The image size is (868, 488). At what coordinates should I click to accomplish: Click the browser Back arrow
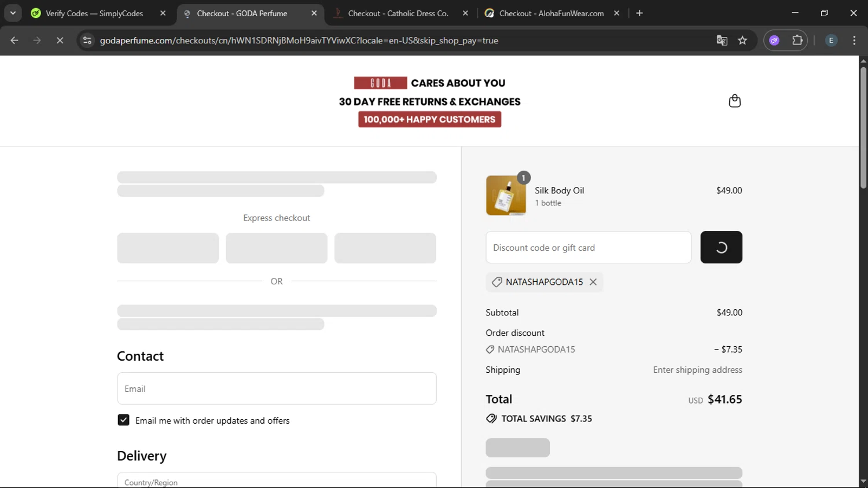coord(14,41)
